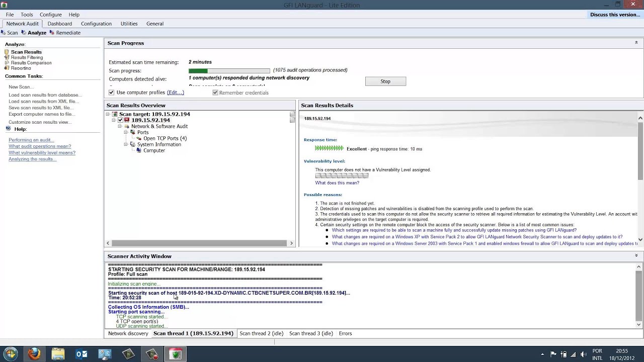
Task: Open File Explorer from the taskbar
Action: pyautogui.click(x=58, y=354)
